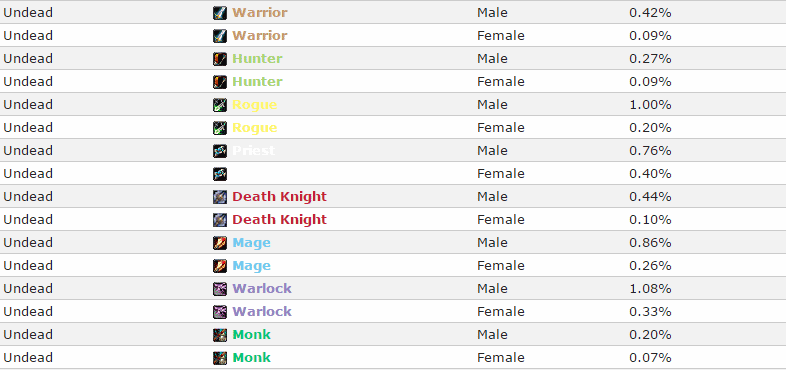Click the Death Knight icon in the Male row

(220, 197)
